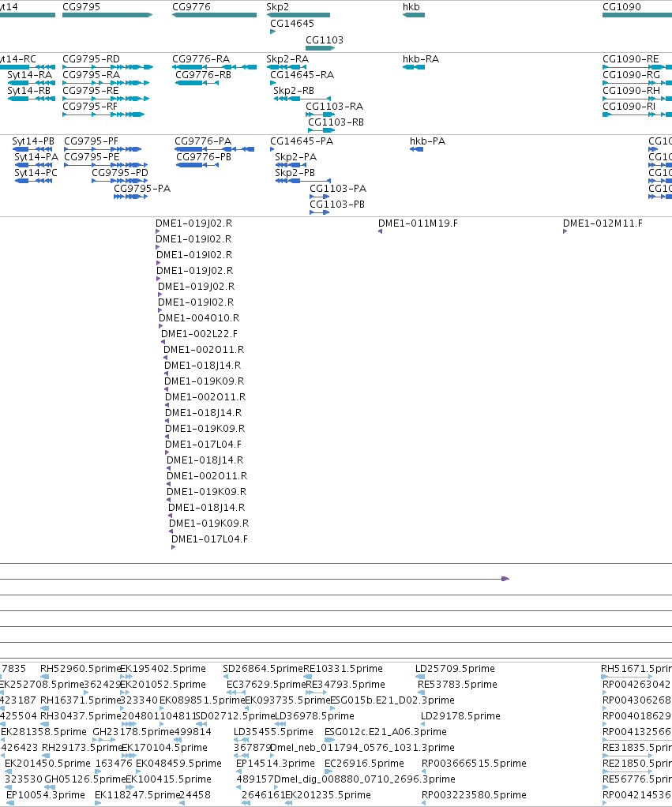
Task: Open EST EC37629.5prime
Action: [267, 685]
